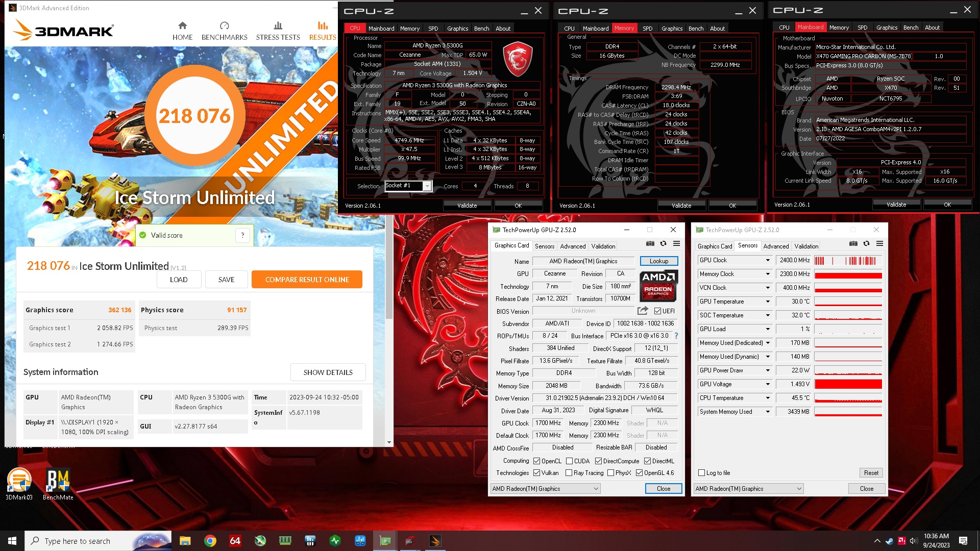Click the valid score question mark help

point(243,235)
